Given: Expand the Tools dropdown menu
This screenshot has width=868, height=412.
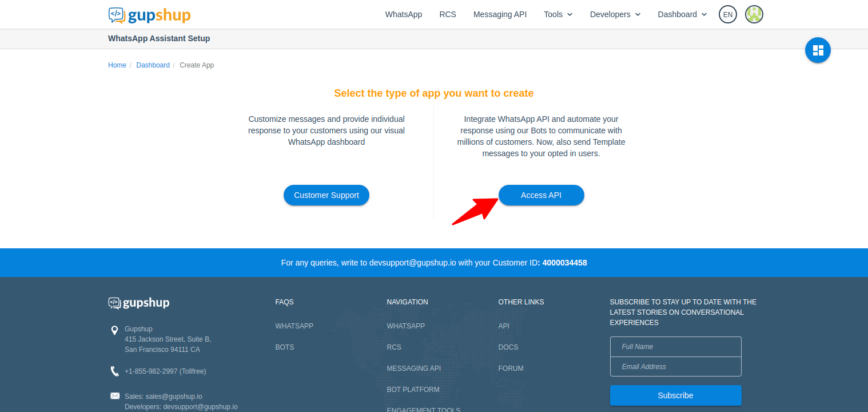Looking at the screenshot, I should [558, 14].
